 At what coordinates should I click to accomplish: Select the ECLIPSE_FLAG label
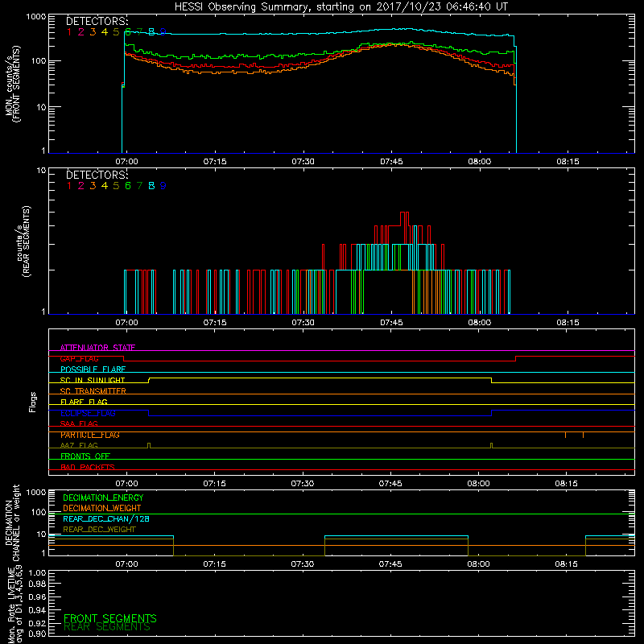(x=88, y=413)
